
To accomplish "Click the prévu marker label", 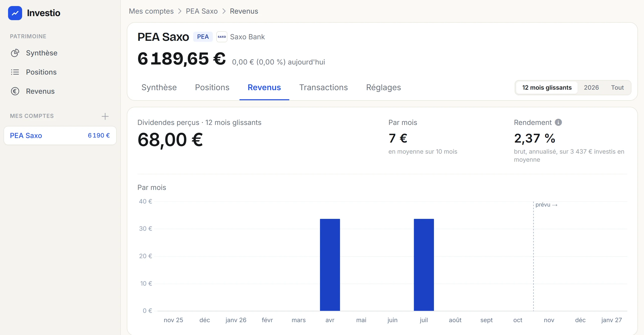I will click(x=546, y=205).
